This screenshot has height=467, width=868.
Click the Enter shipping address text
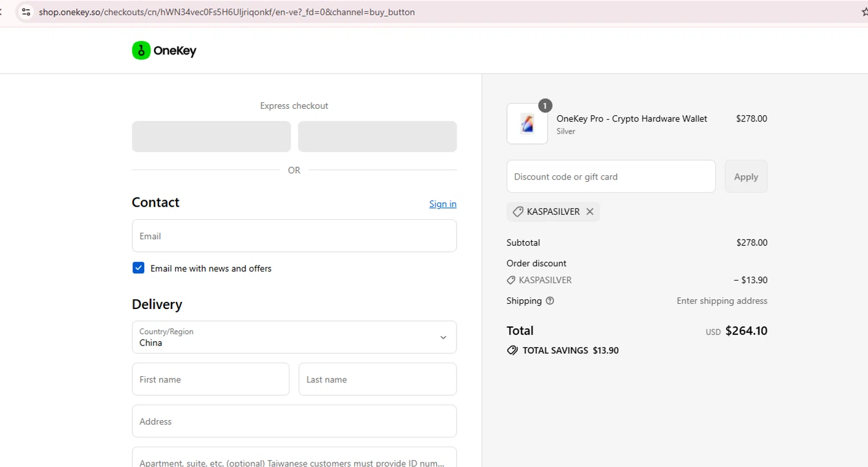[x=722, y=301]
